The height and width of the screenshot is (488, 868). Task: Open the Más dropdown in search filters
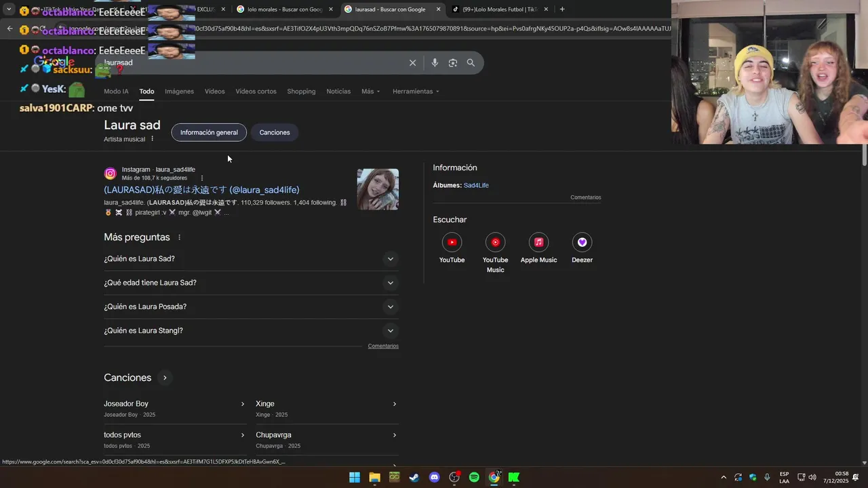click(370, 91)
